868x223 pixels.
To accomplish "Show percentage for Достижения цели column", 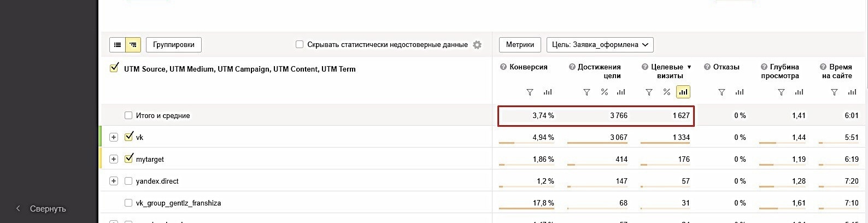I will [605, 92].
